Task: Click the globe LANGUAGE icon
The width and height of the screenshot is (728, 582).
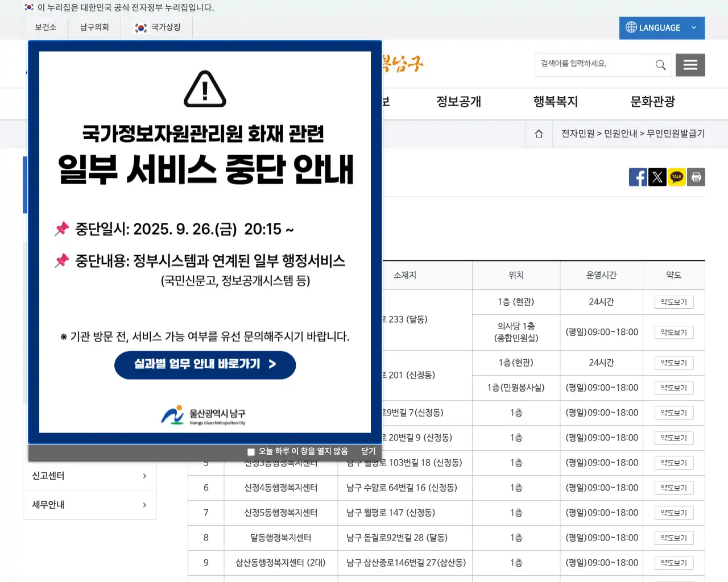Action: coord(631,27)
